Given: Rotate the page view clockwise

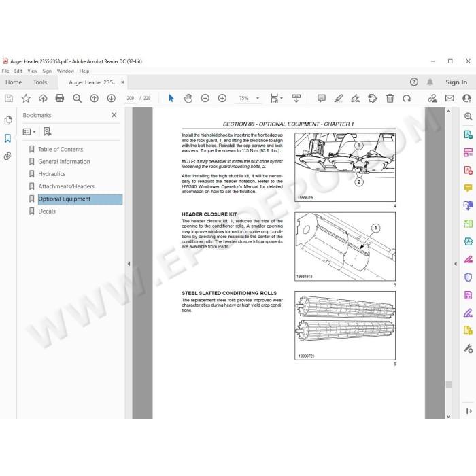Looking at the screenshot, I should pos(407,98).
